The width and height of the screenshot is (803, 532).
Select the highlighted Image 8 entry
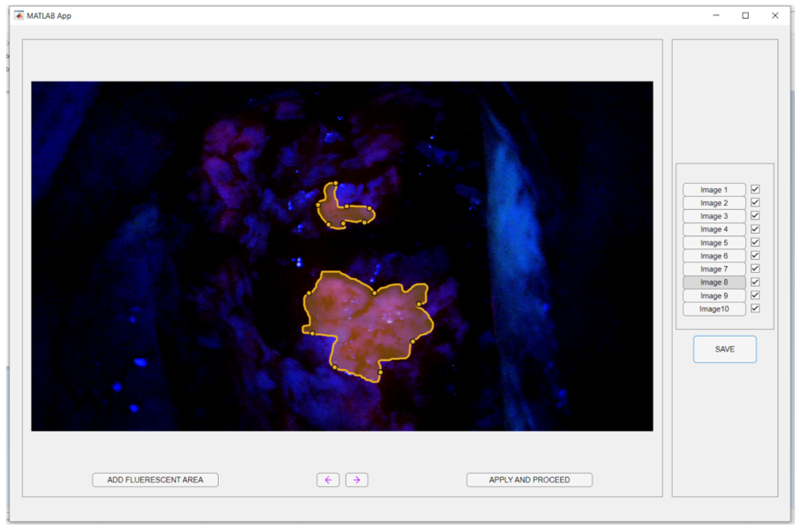tap(714, 282)
